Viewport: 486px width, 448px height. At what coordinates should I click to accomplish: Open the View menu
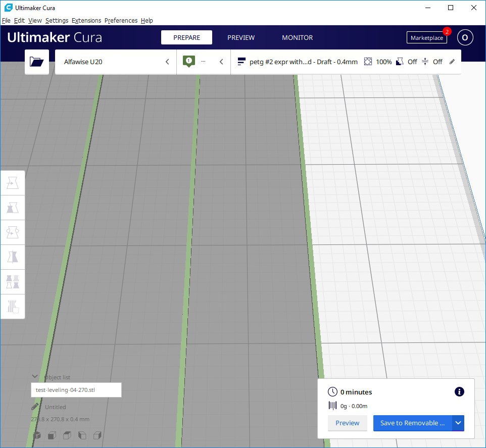coord(35,20)
